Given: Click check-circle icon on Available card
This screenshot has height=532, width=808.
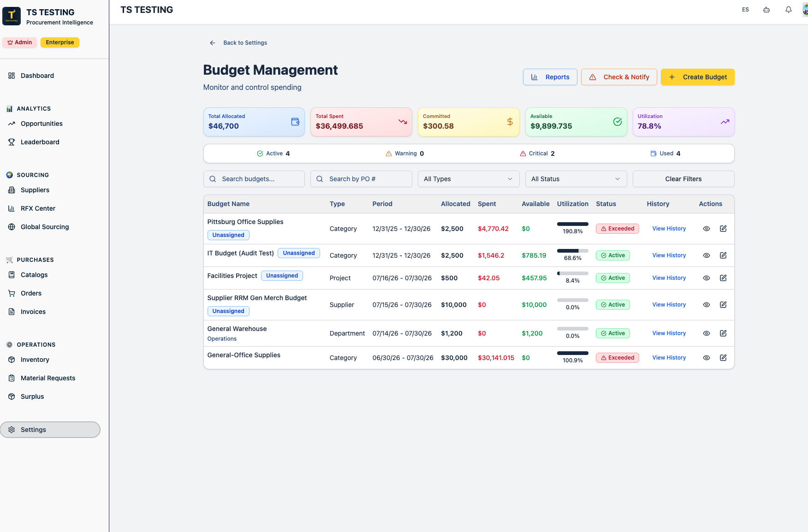Looking at the screenshot, I should pyautogui.click(x=618, y=122).
